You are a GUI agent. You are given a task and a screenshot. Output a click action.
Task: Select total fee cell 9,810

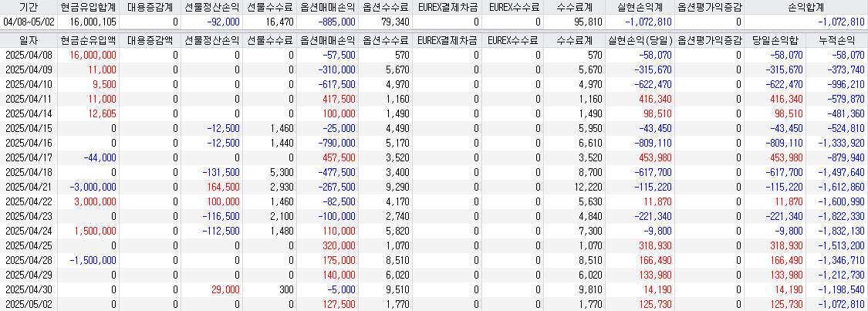575,290
